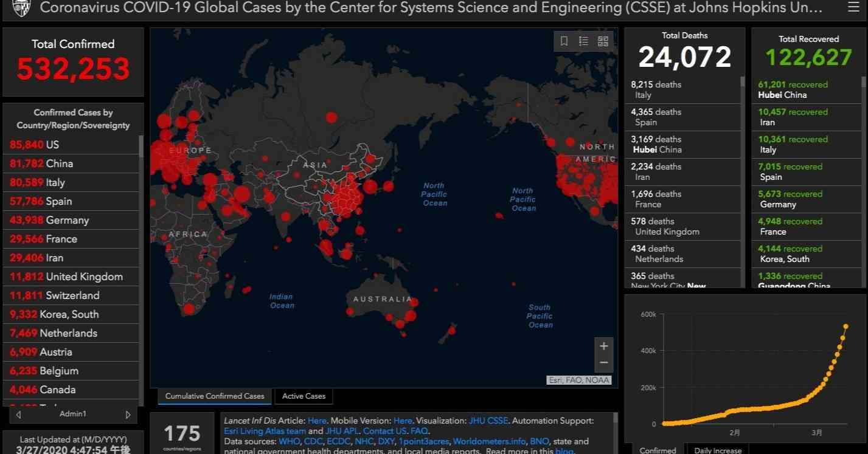Image resolution: width=868 pixels, height=454 pixels.
Task: Open the CDC data source link
Action: 313,441
